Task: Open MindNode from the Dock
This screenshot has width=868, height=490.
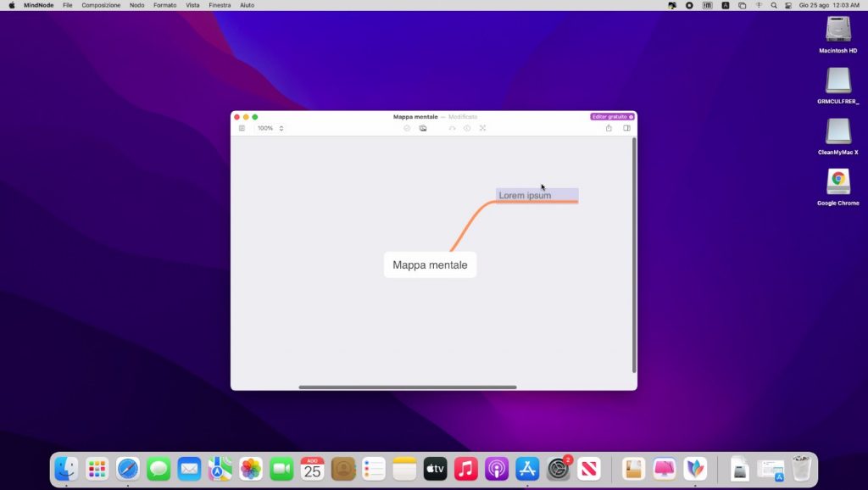Action: pos(695,468)
